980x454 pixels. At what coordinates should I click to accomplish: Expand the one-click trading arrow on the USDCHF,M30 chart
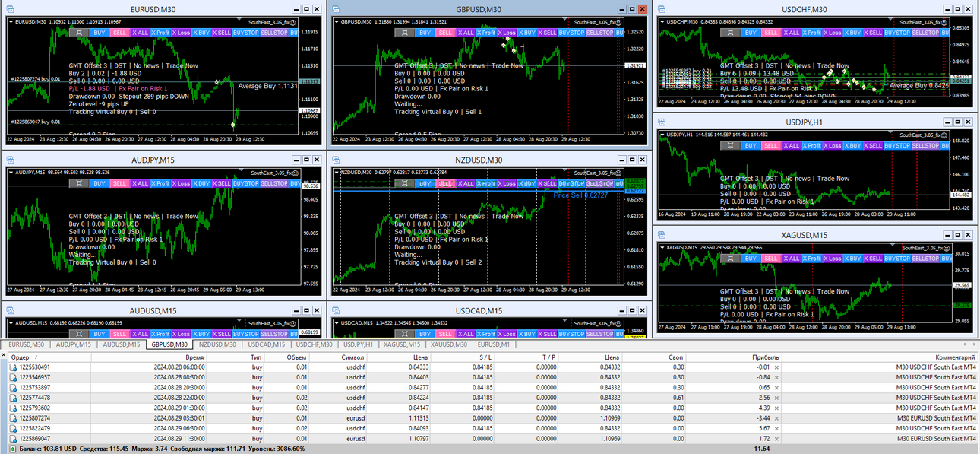[661, 22]
